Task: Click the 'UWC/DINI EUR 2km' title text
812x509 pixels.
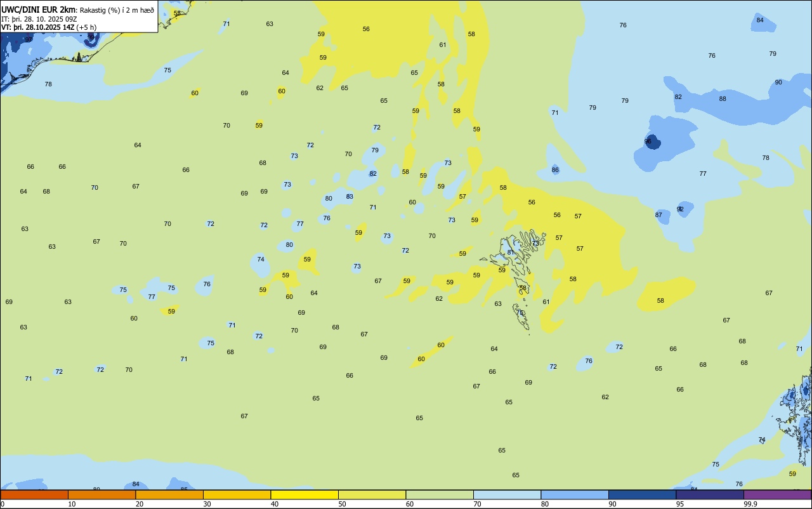Action: coord(38,10)
